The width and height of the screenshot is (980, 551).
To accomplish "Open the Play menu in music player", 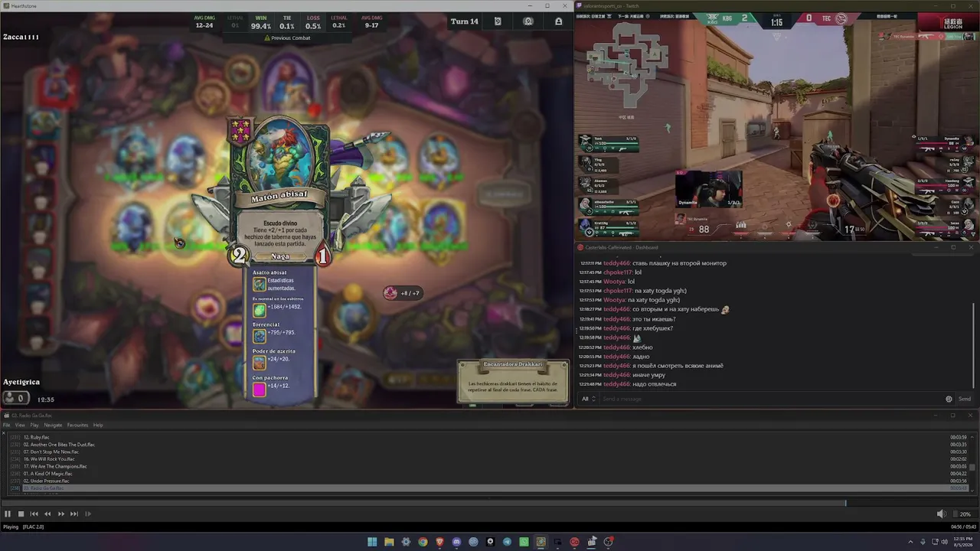I will coord(34,425).
